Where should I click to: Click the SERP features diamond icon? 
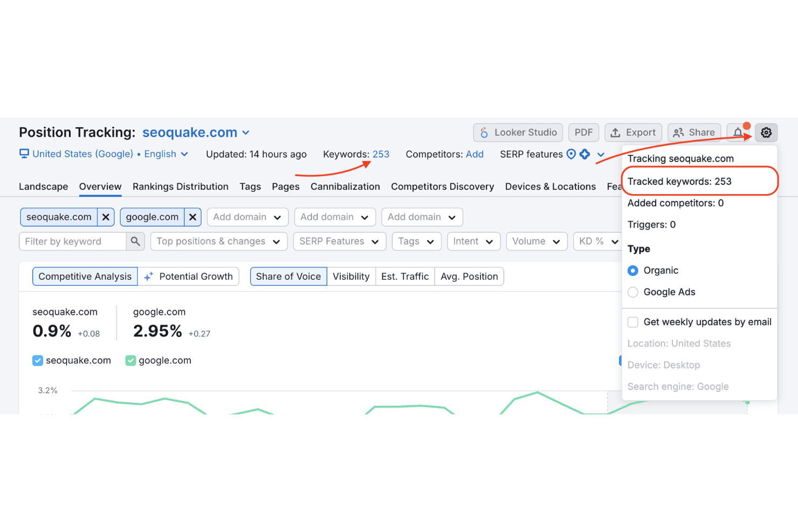[585, 154]
